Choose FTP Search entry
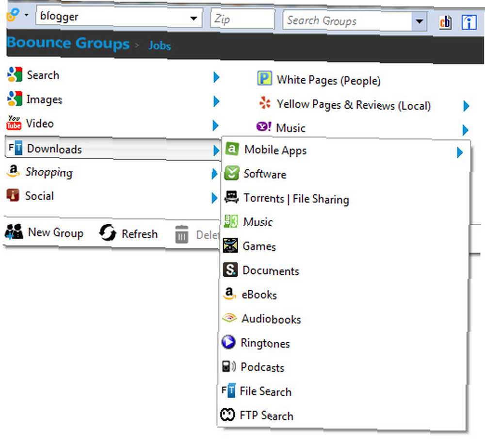485x448 pixels. coord(266,415)
